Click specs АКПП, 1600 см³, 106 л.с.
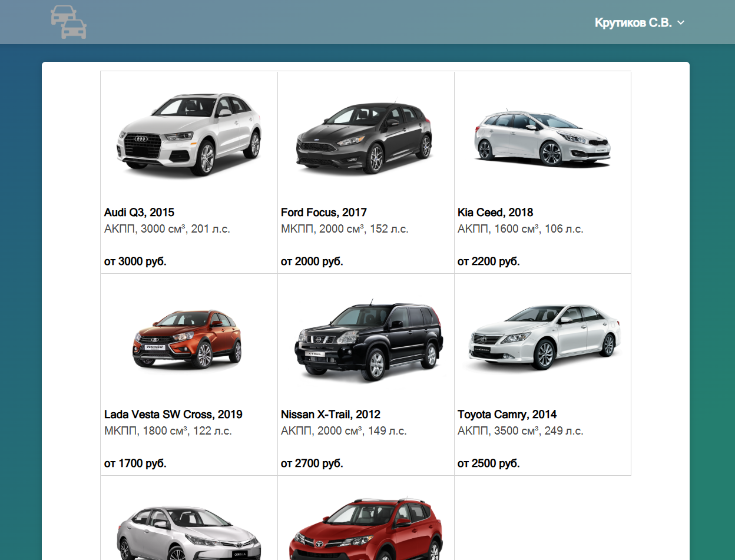The image size is (735, 560). (521, 229)
